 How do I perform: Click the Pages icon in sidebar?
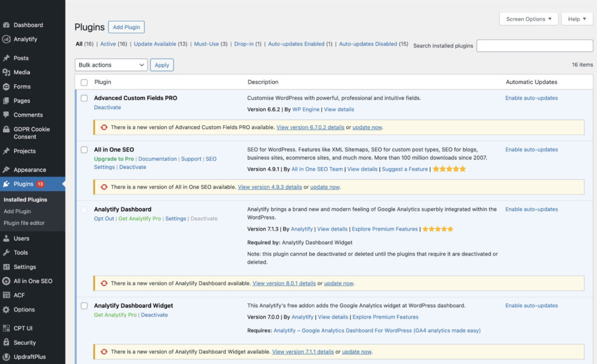click(x=6, y=101)
